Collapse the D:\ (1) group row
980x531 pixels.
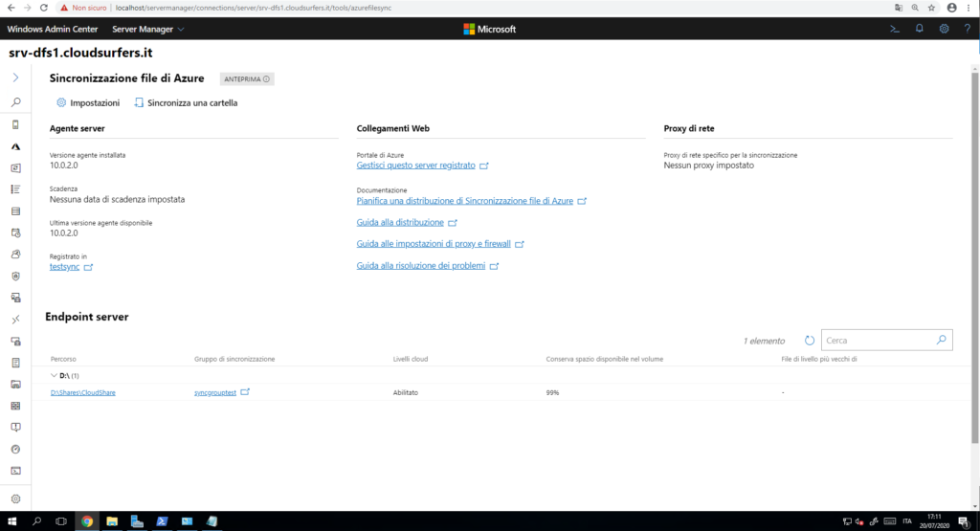[x=54, y=375]
